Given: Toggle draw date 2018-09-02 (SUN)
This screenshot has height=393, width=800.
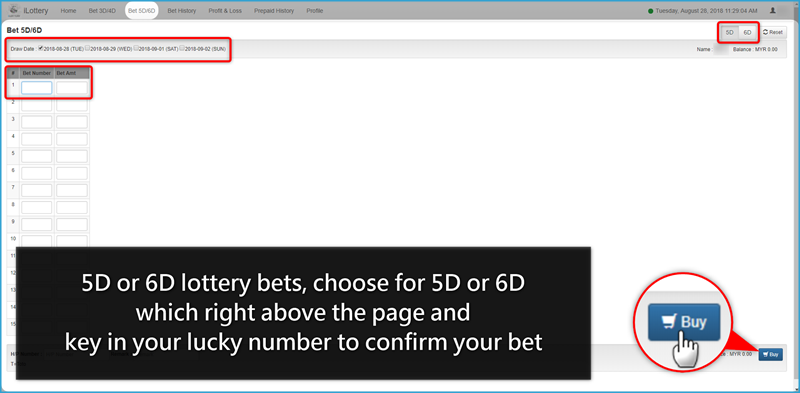Looking at the screenshot, I should [x=182, y=48].
